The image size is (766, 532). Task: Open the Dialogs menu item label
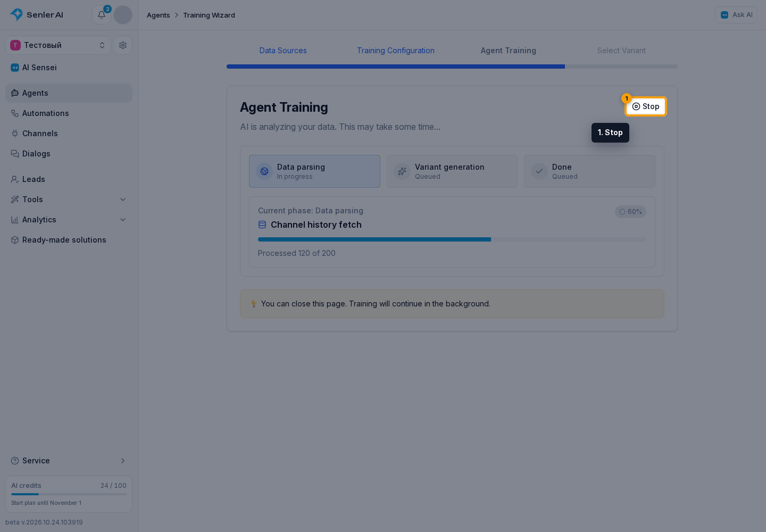point(36,154)
